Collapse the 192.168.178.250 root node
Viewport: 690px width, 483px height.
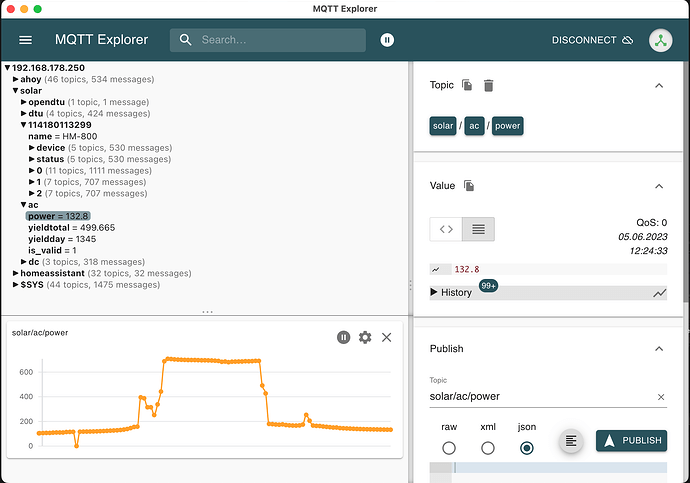(7, 68)
